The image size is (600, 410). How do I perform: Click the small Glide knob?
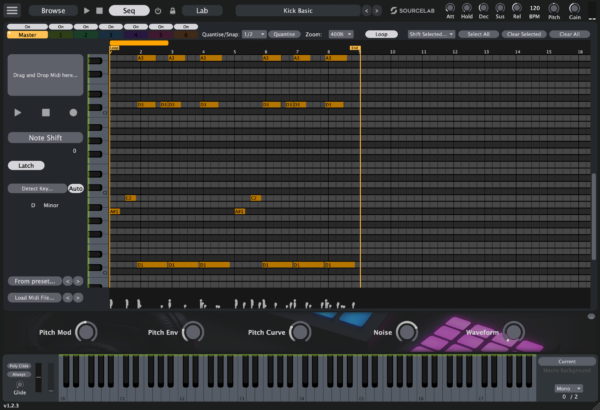20,384
